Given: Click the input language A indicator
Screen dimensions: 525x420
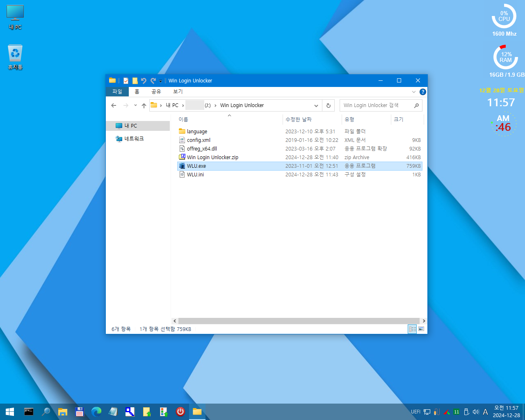Looking at the screenshot, I should [x=485, y=412].
